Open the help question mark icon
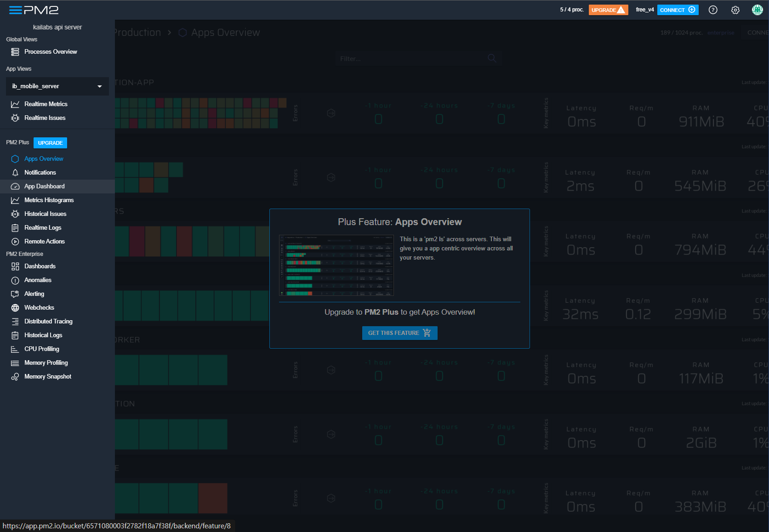The image size is (769, 532). [713, 10]
